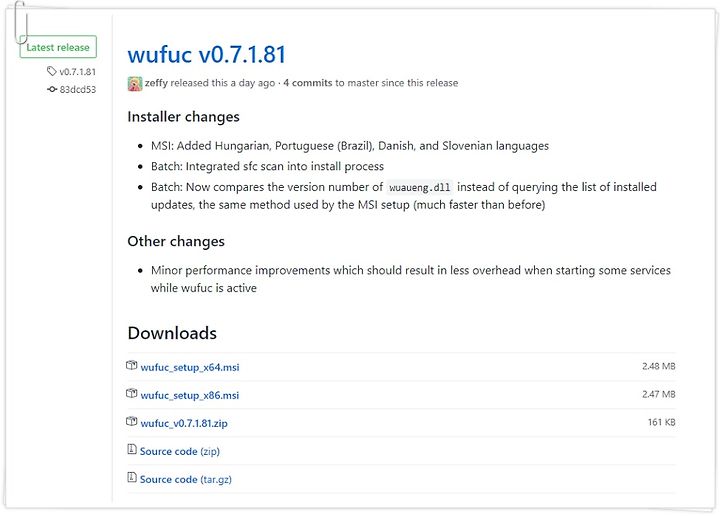Open the wufuc v0.7.1.81 release title
This screenshot has height=516, width=720.
click(x=207, y=54)
